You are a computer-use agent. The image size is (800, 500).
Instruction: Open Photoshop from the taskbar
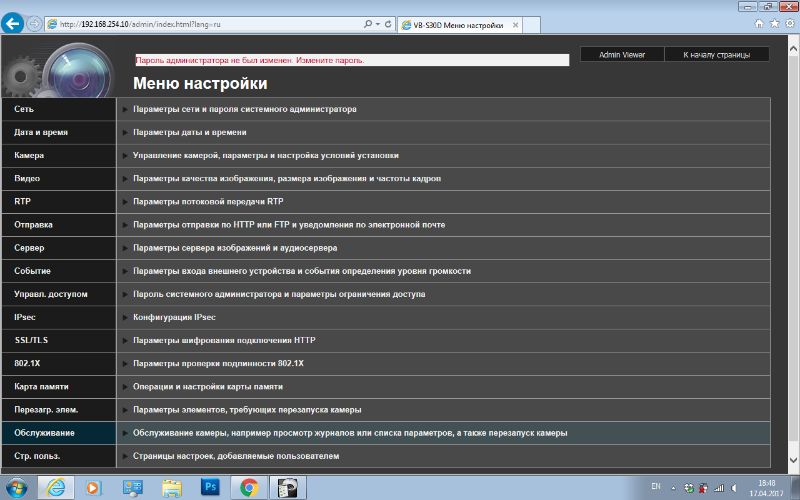coord(210,487)
